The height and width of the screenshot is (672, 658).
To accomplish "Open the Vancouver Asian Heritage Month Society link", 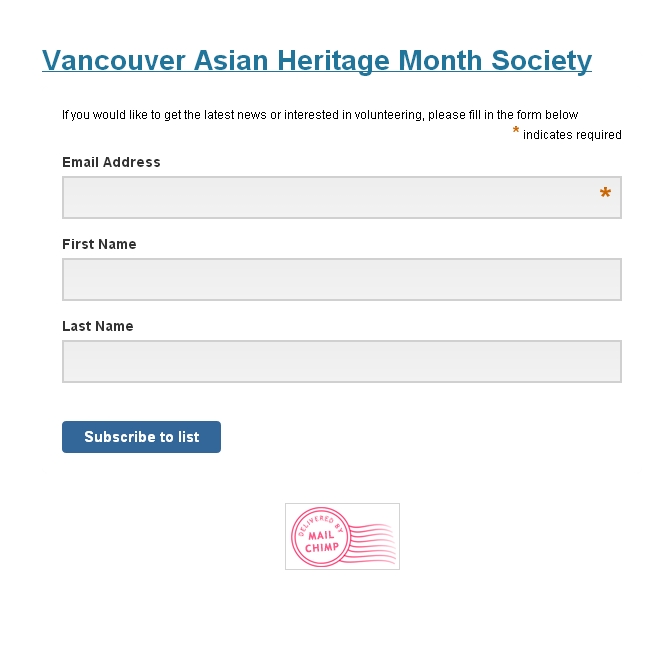I will 316,61.
